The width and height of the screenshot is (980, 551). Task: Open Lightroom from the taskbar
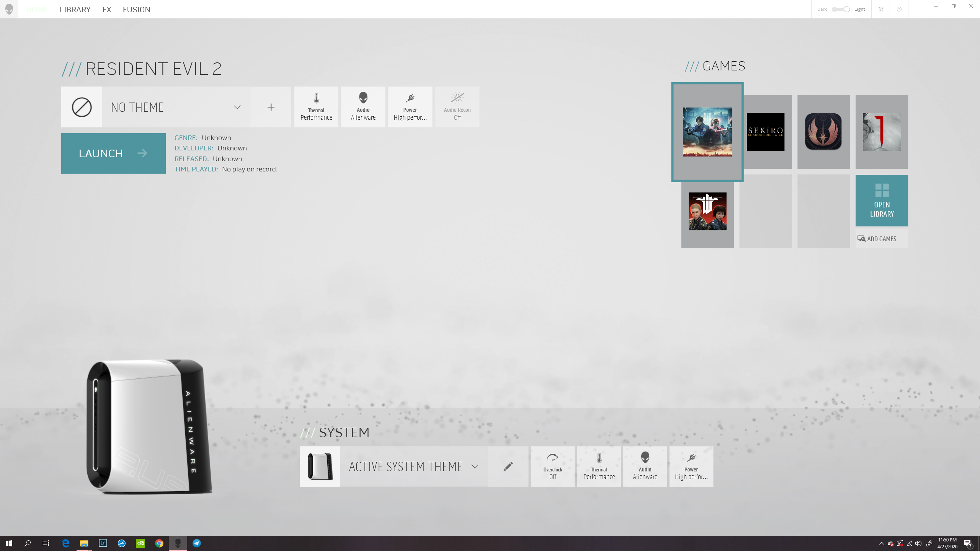[x=103, y=543]
